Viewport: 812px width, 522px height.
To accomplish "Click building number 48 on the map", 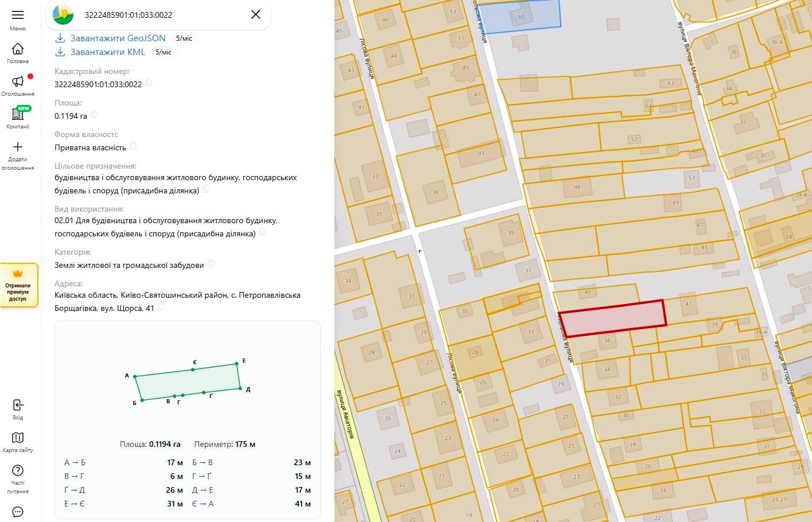I will 577,187.
